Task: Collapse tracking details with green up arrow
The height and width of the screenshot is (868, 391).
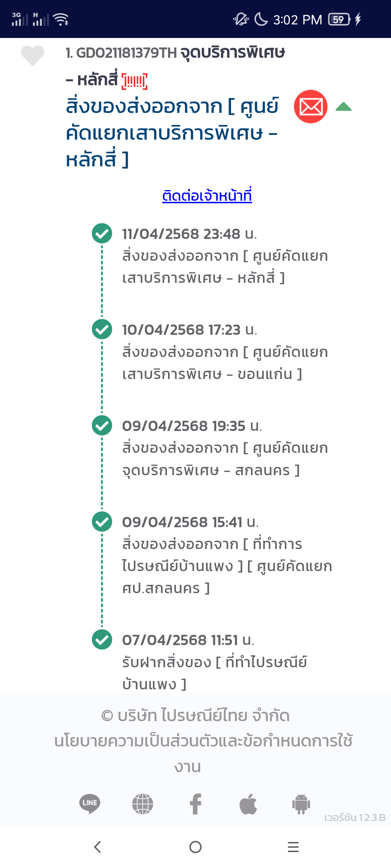Action: [344, 107]
